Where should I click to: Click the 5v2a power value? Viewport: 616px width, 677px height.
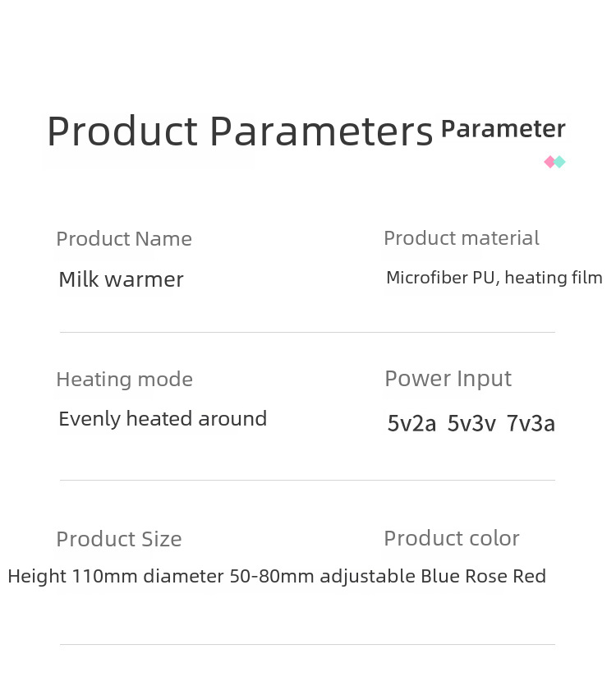pos(411,423)
